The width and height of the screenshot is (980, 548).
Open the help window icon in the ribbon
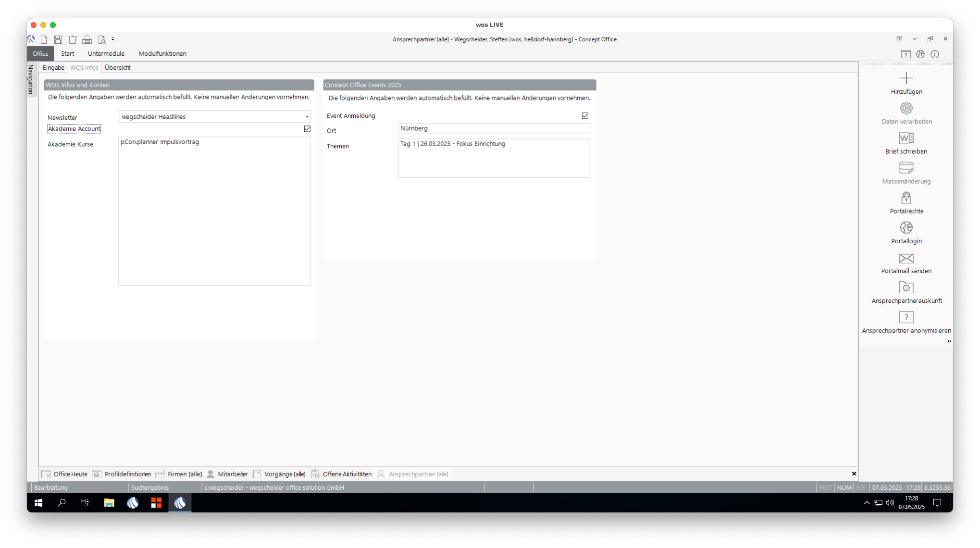906,54
